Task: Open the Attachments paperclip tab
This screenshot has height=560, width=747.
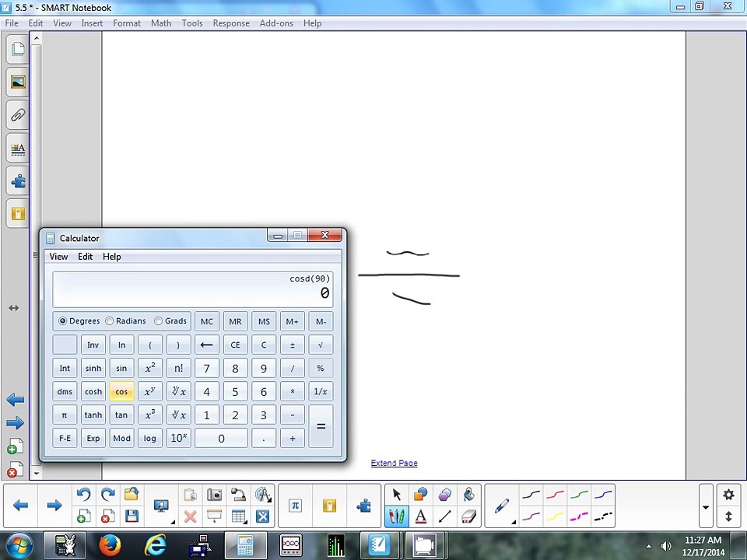Action: coord(18,115)
